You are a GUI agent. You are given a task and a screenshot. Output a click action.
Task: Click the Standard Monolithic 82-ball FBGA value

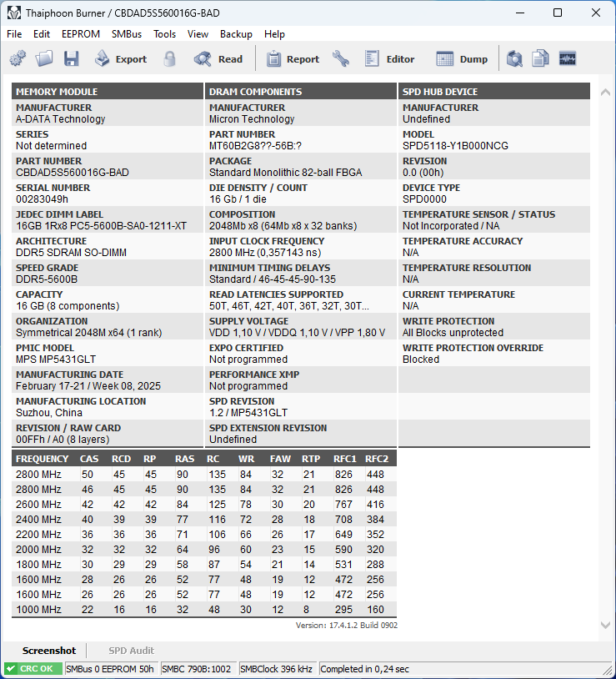286,173
